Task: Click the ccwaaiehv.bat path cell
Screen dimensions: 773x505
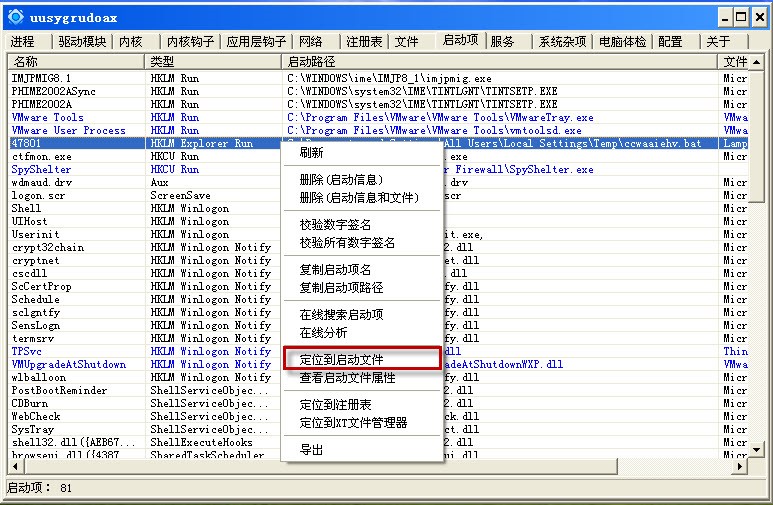Action: pyautogui.click(x=499, y=144)
